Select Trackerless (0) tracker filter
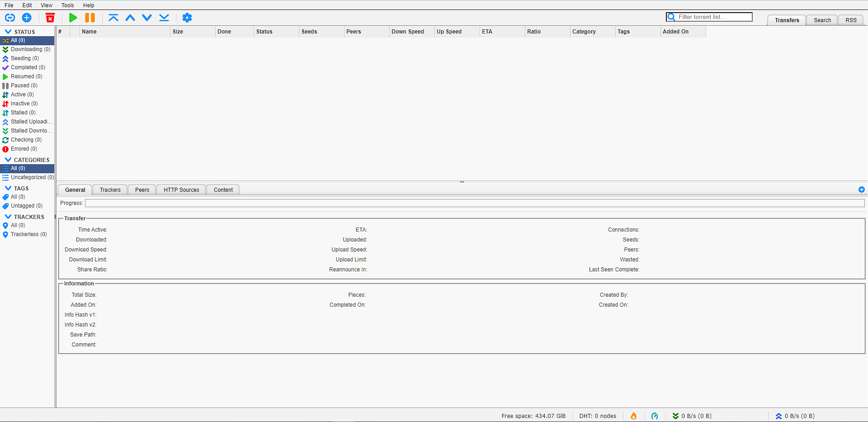868x422 pixels. pyautogui.click(x=27, y=234)
